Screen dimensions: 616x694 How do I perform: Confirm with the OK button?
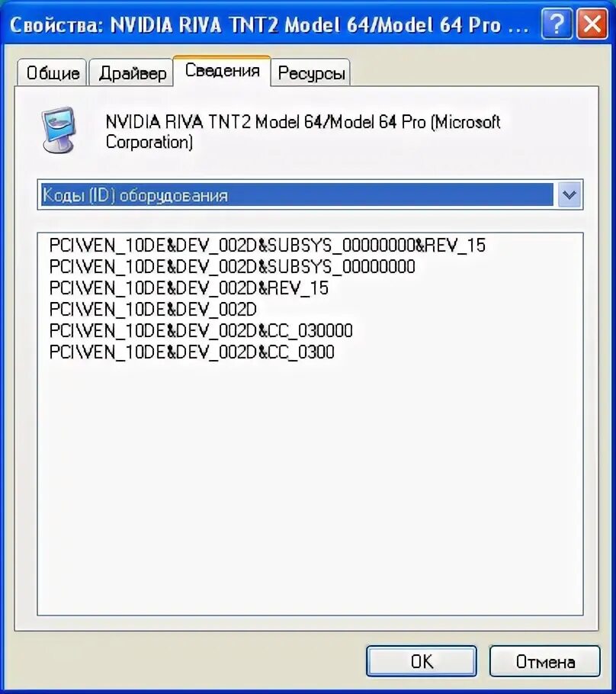tap(422, 661)
